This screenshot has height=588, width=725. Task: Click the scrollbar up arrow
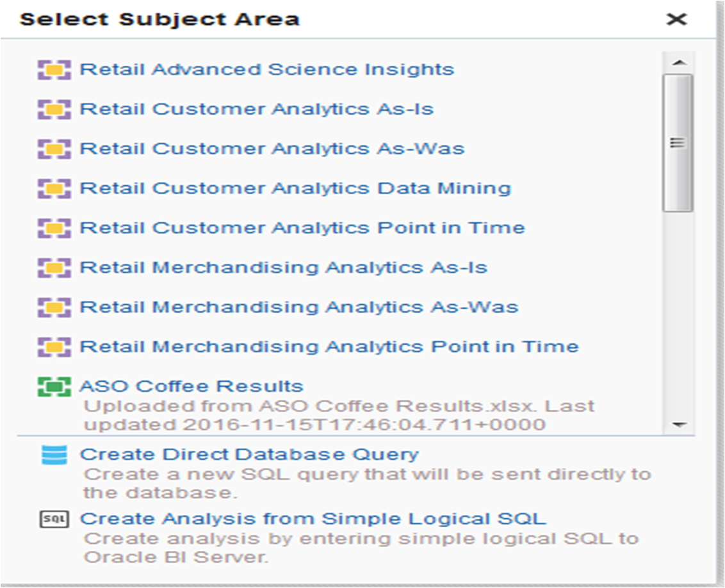680,63
